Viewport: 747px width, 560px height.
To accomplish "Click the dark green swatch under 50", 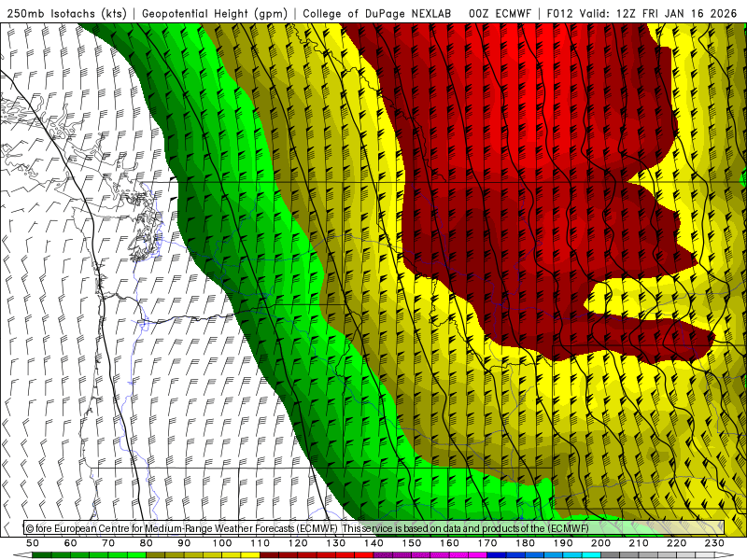I will point(41,555).
